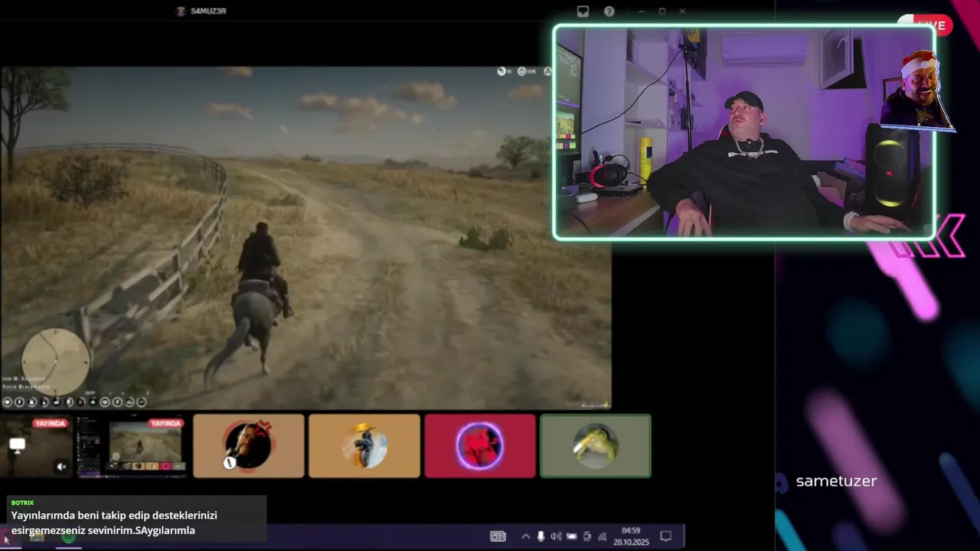Select the first YAYINDA stream thumbnail
Image resolution: width=980 pixels, height=551 pixels.
point(36,446)
